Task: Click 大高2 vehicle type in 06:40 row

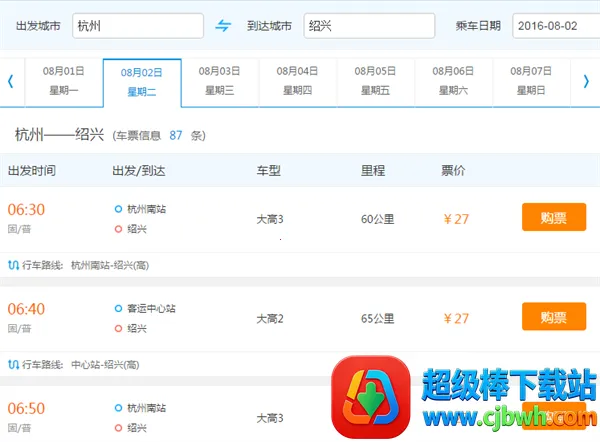Action: [x=270, y=318]
